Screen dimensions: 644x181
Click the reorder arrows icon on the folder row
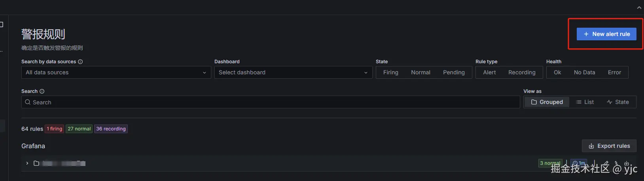pyautogui.click(x=616, y=163)
